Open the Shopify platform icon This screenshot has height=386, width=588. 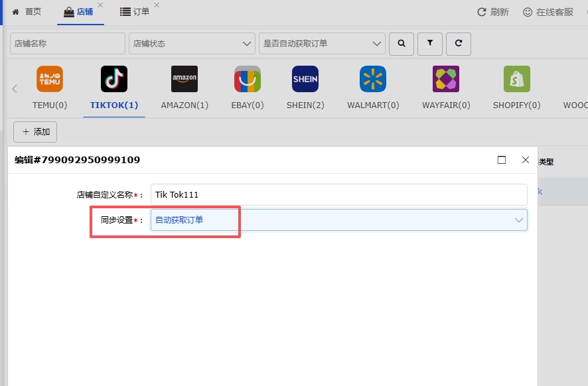(517, 79)
